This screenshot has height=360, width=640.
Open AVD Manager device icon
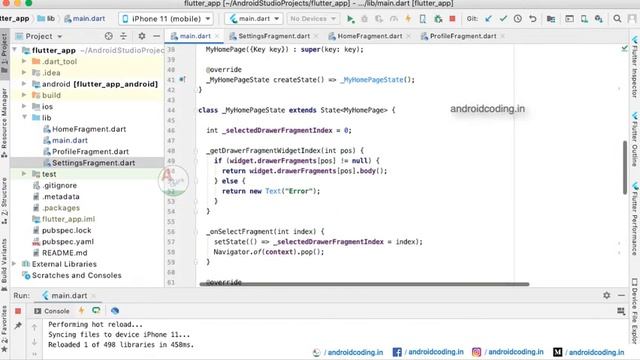click(584, 19)
